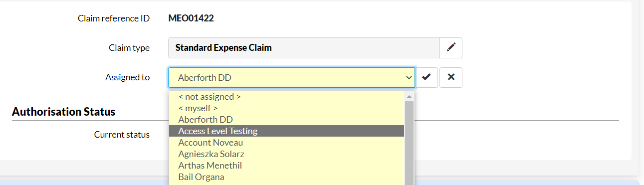Edit claim type with pencil icon
This screenshot has height=185, width=644.
[x=451, y=48]
